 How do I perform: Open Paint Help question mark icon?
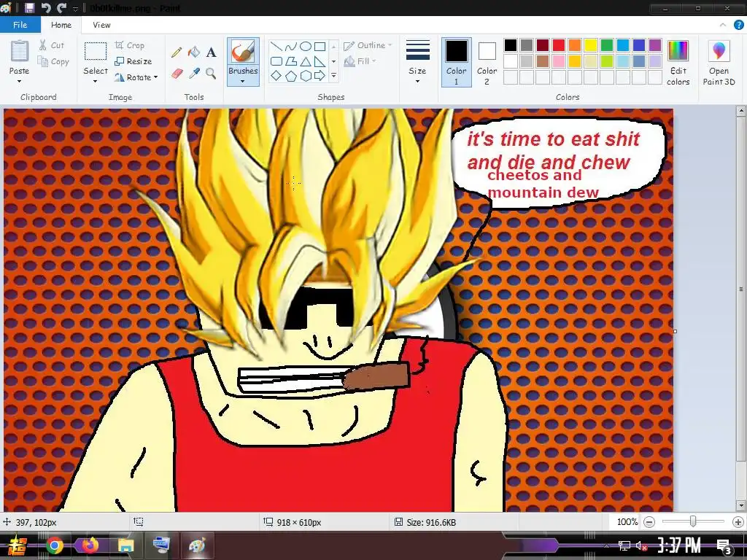(x=738, y=25)
